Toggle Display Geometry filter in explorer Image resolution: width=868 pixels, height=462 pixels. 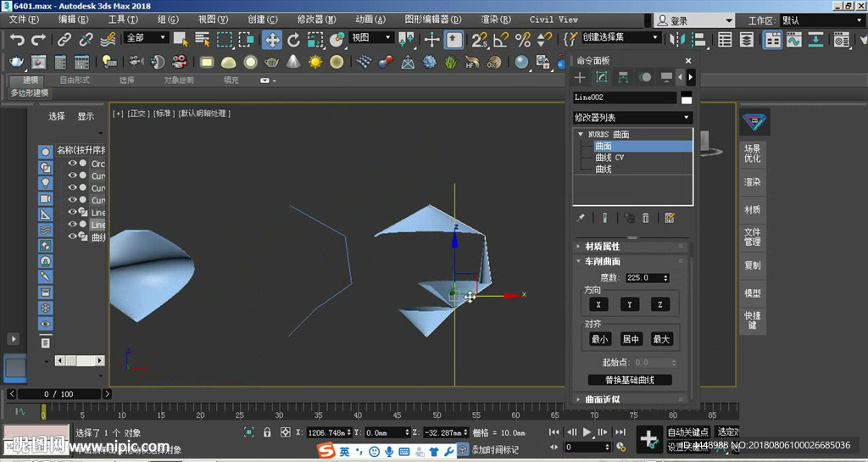pyautogui.click(x=46, y=152)
